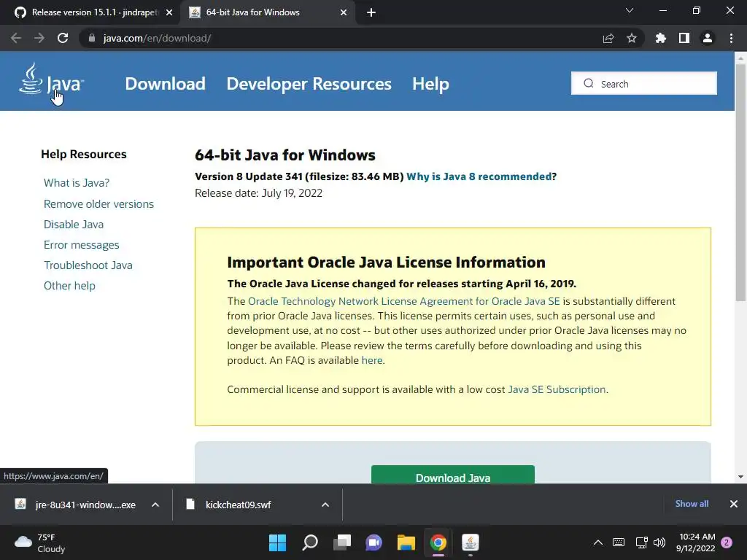This screenshot has width=747, height=560.
Task: Expand options for kickcheat09.swf download
Action: (325, 505)
